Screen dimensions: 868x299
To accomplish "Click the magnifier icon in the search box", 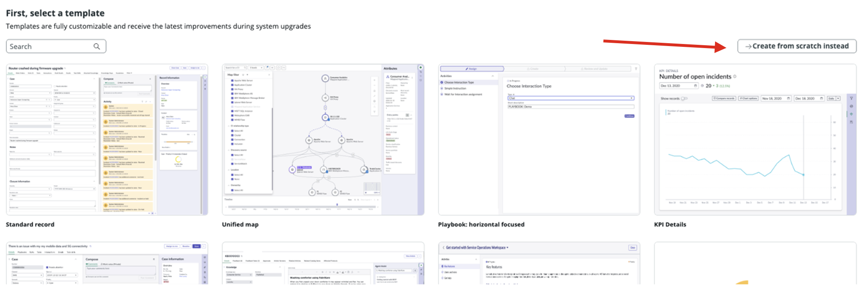I will pos(97,46).
